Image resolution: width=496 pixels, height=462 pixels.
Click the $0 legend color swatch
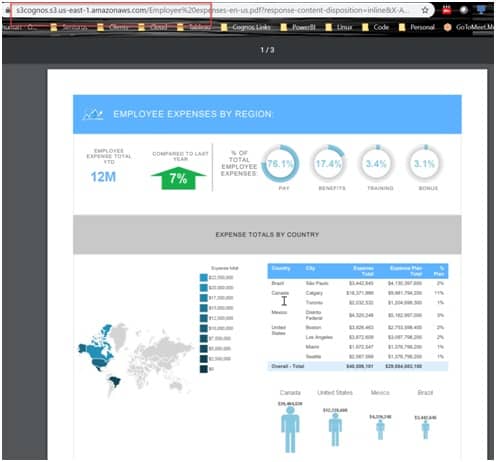204,369
